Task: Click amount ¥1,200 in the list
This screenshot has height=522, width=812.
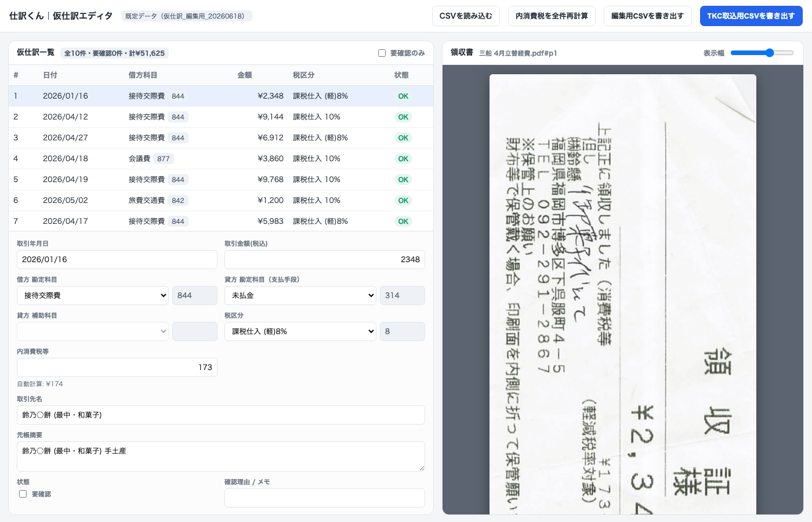Action: (x=270, y=201)
